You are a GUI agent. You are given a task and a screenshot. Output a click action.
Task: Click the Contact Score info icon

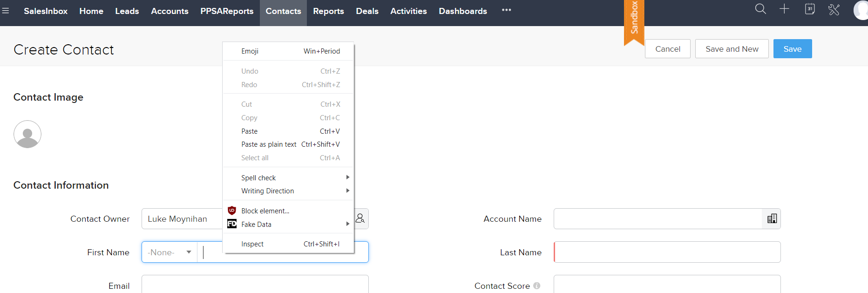(537, 286)
